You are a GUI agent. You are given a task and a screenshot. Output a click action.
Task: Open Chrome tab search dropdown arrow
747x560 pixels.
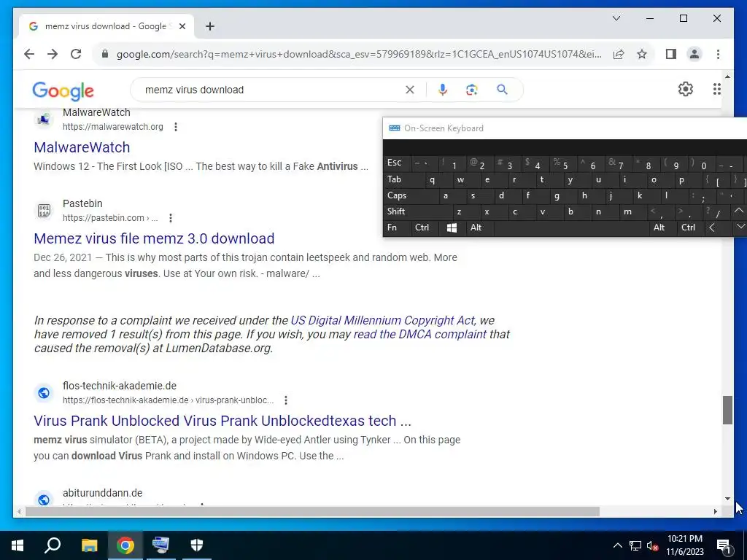(616, 18)
